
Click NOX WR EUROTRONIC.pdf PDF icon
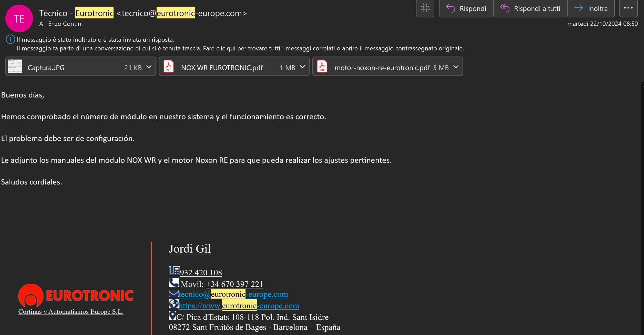[169, 67]
